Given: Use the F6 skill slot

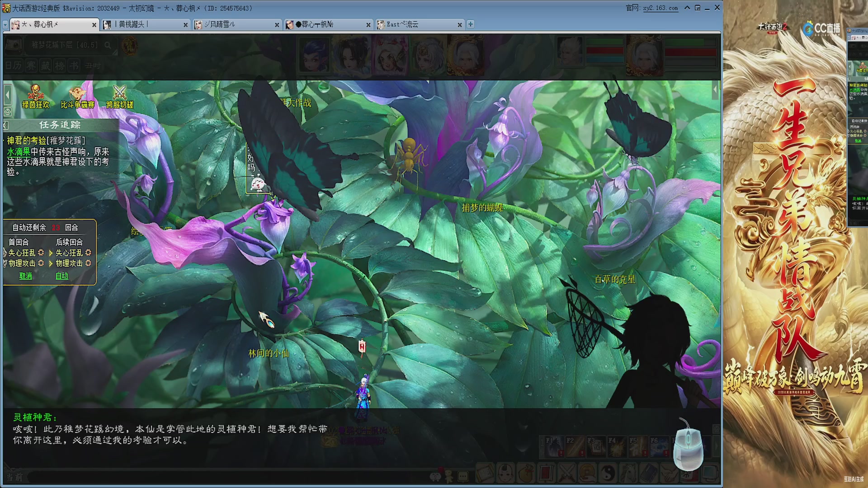Looking at the screenshot, I should (659, 446).
